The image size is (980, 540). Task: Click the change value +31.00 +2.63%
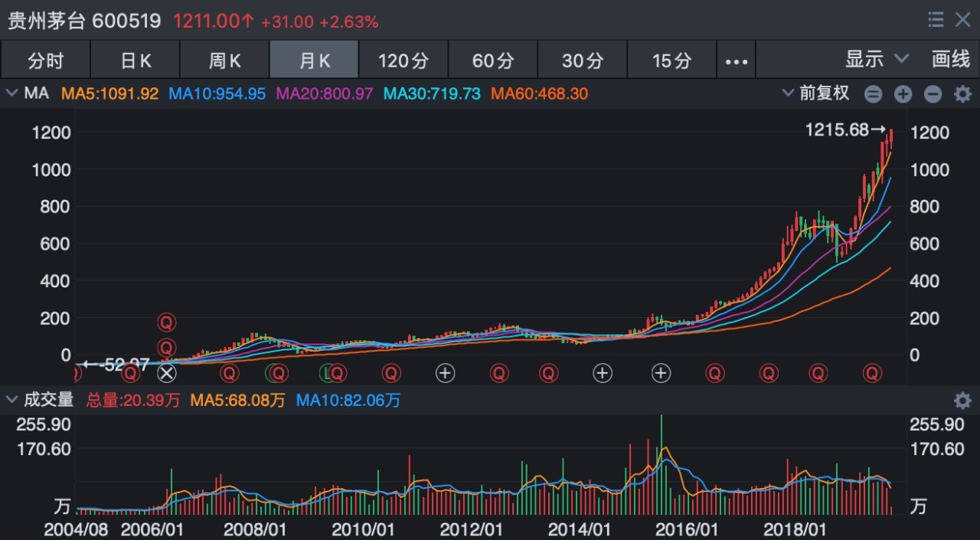click(320, 22)
